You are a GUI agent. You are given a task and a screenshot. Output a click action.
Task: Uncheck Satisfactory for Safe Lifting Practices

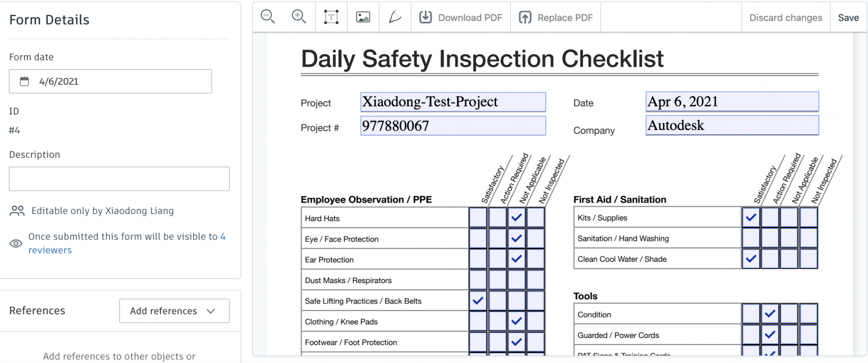[x=478, y=301]
